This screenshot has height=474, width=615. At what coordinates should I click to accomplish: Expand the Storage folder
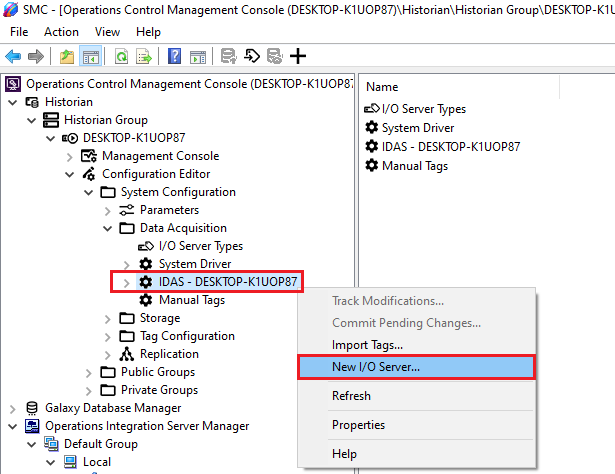[107, 319]
